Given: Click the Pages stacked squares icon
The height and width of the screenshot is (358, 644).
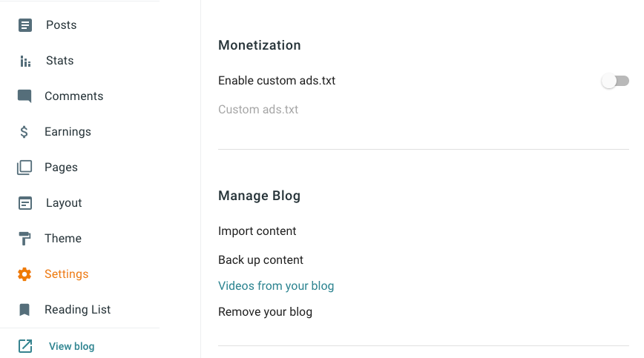Looking at the screenshot, I should 25,168.
